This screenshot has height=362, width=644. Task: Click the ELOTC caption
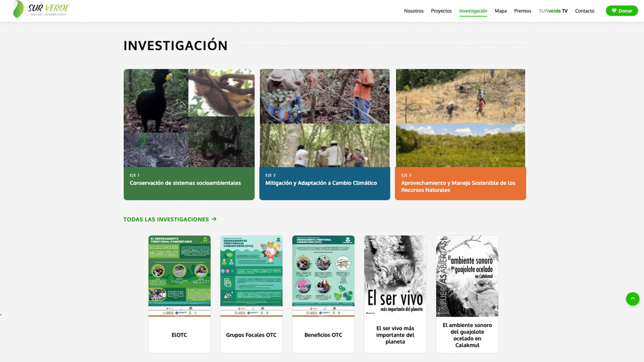[179, 335]
